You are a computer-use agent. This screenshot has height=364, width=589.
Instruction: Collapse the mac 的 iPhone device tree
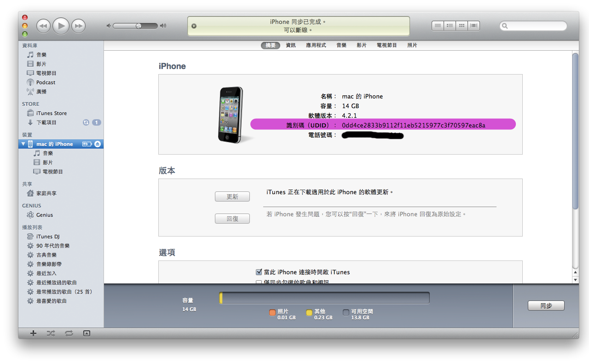pyautogui.click(x=23, y=144)
